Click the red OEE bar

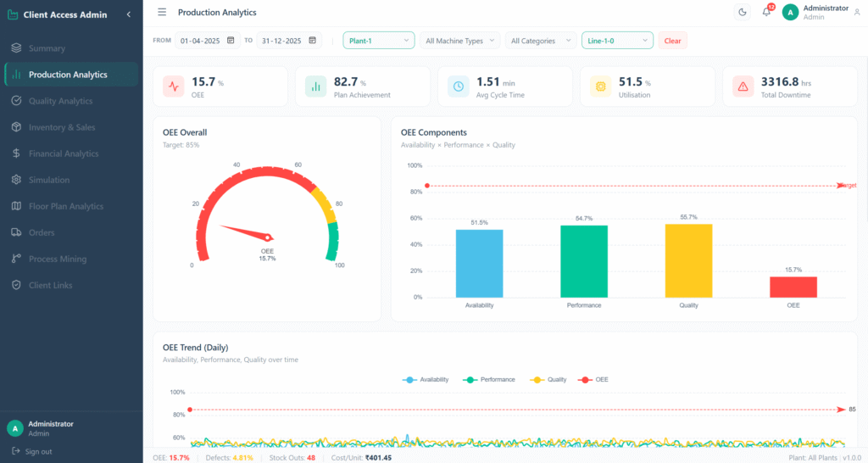(793, 287)
